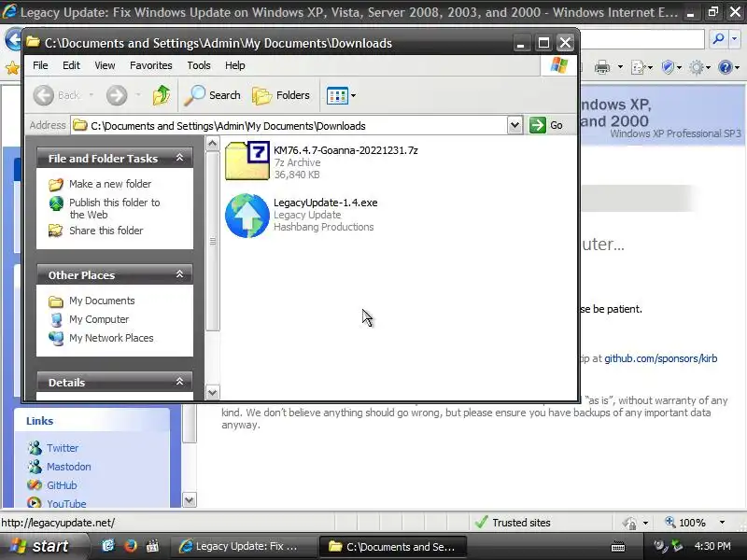Click the Share this folder icon
This screenshot has height=560, width=747.
(56, 231)
